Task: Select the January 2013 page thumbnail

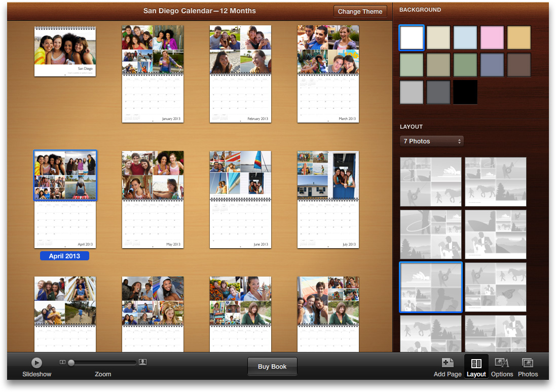Action: pyautogui.click(x=153, y=73)
